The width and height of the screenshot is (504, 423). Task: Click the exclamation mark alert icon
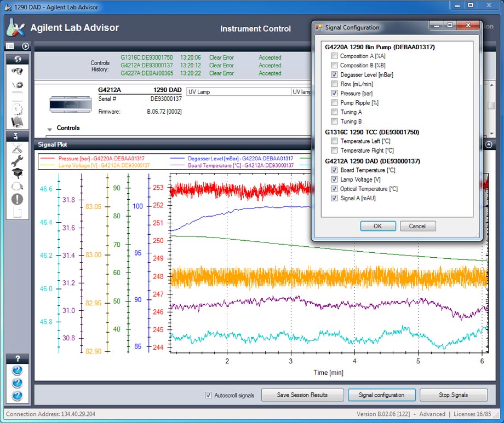click(x=17, y=199)
